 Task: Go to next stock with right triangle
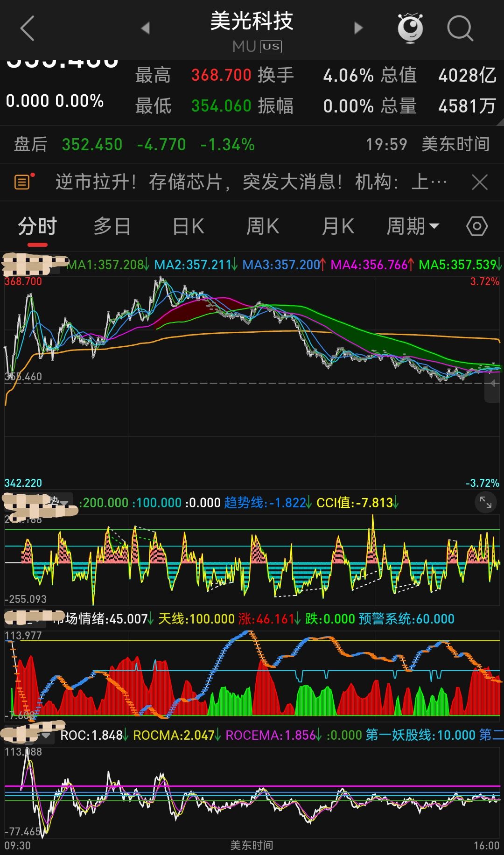(358, 28)
